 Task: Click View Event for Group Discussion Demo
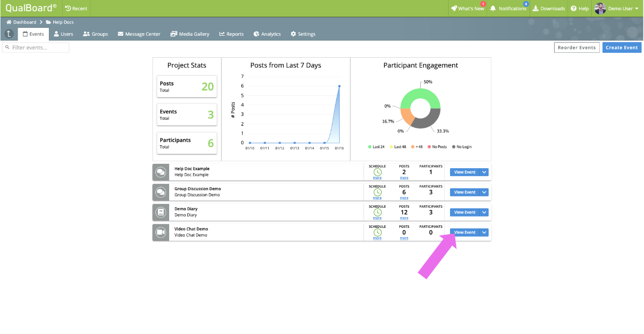(465, 192)
